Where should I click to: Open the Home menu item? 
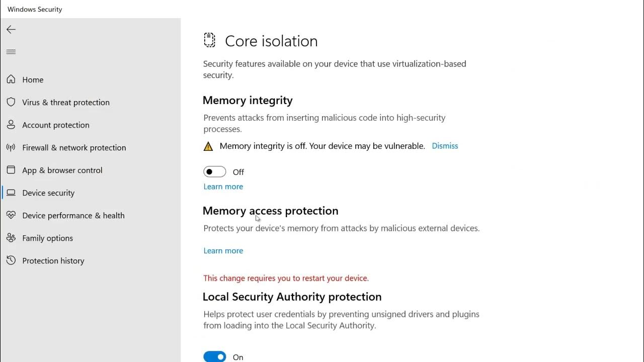[x=33, y=79]
